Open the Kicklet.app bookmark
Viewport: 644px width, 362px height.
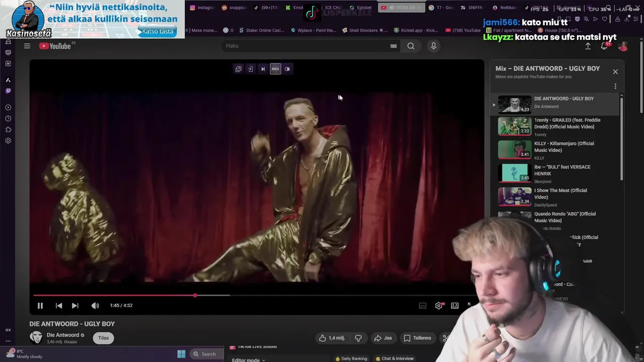click(416, 30)
